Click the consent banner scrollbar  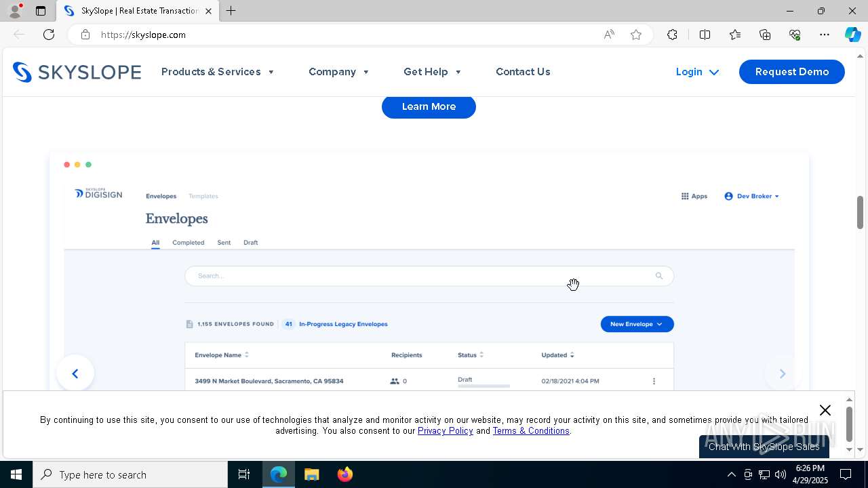(849, 424)
